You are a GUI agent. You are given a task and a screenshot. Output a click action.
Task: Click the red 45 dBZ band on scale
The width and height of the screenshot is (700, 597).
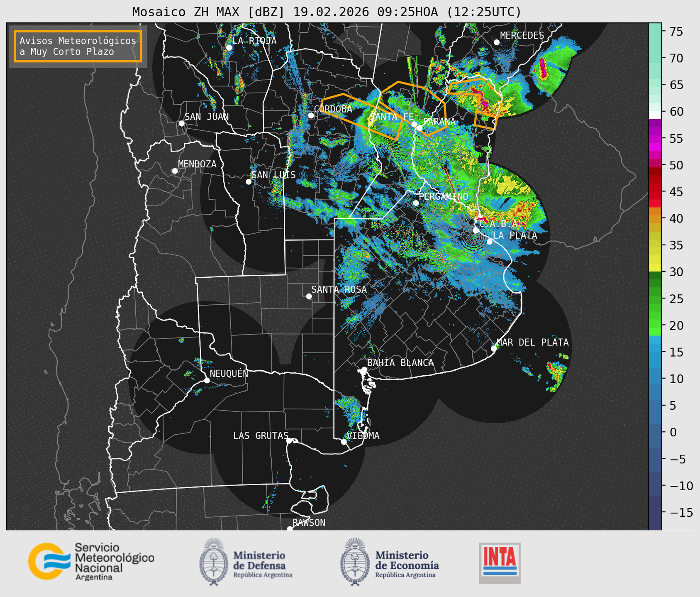click(655, 192)
